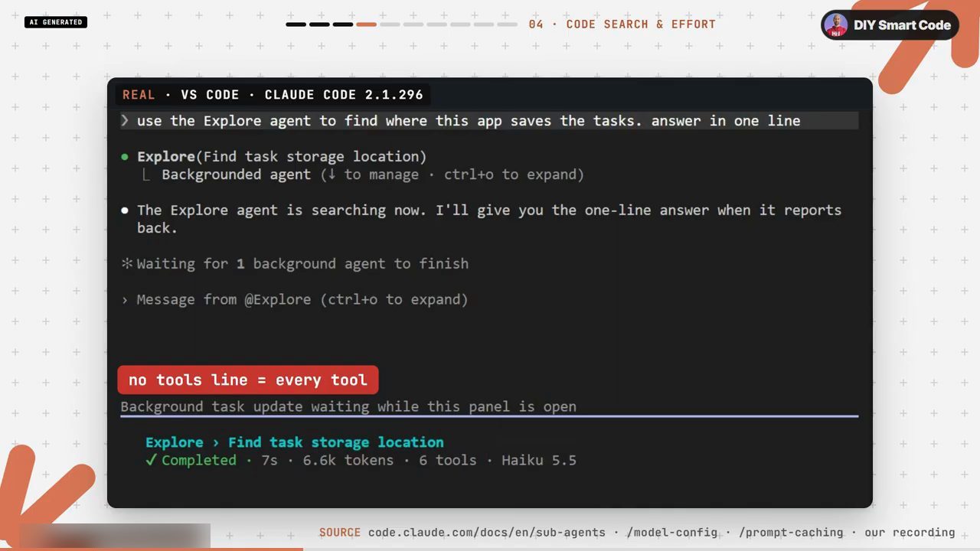Click 'Background task update waiting while this panel is open'
Image resolution: width=980 pixels, height=551 pixels.
coord(348,406)
